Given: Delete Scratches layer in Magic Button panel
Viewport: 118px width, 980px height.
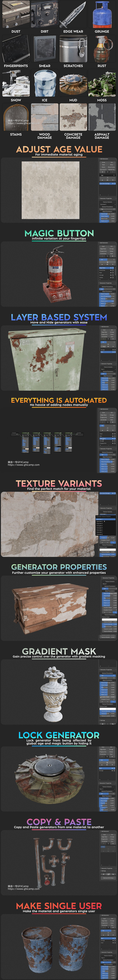Looking at the screenshot, I should [x=113, y=271].
